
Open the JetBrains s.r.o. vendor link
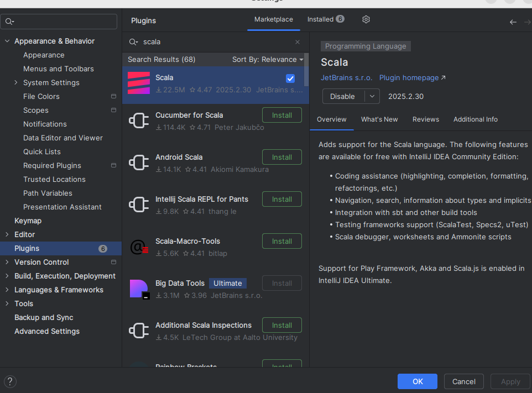[346, 77]
